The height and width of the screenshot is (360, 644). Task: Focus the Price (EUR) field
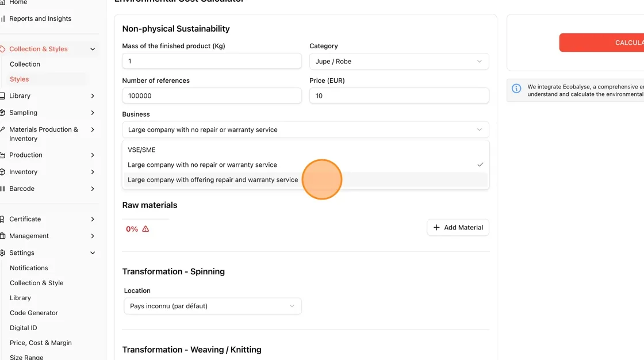coord(399,96)
